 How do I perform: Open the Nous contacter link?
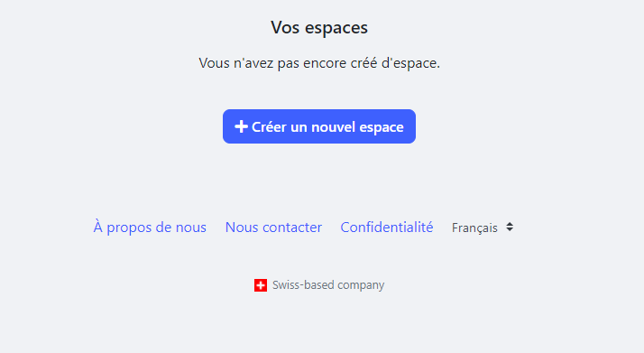(x=273, y=228)
